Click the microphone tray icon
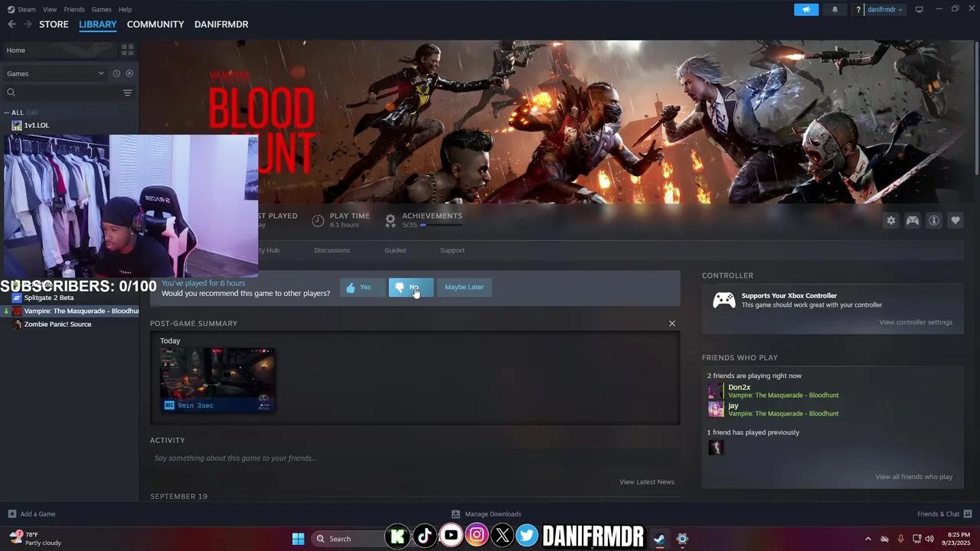980x551 pixels. click(x=900, y=539)
